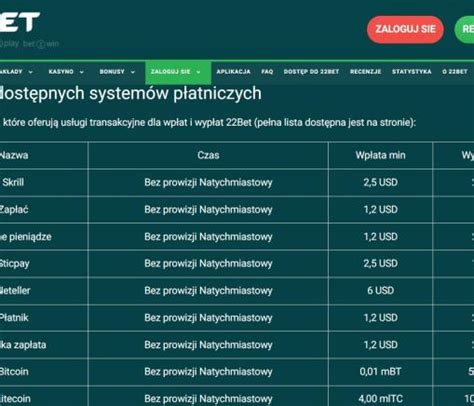
Task: Open the Statystyka page
Action: [412, 72]
